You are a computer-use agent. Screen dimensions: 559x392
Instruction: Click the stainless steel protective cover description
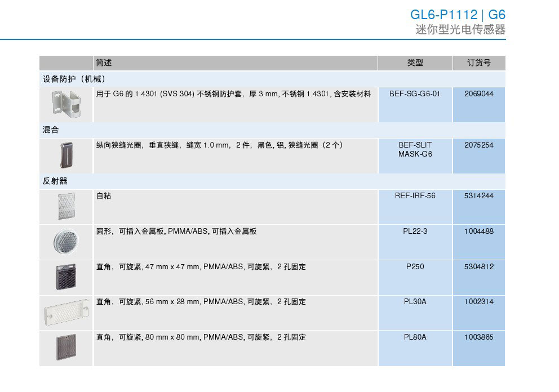point(233,93)
